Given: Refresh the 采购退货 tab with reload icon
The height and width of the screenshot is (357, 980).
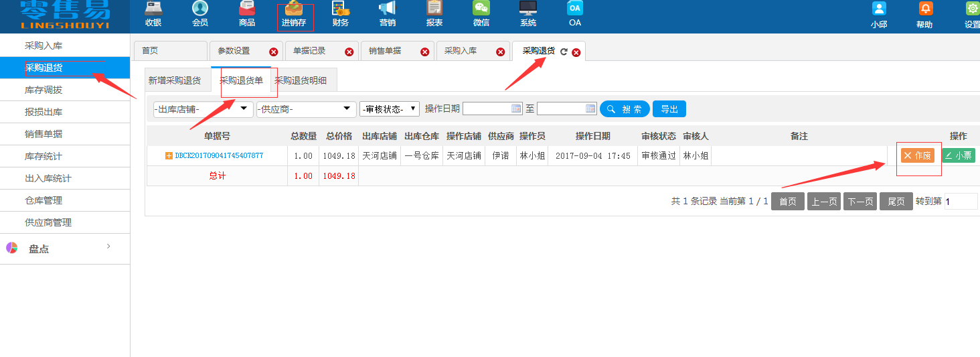Looking at the screenshot, I should pos(564,52).
